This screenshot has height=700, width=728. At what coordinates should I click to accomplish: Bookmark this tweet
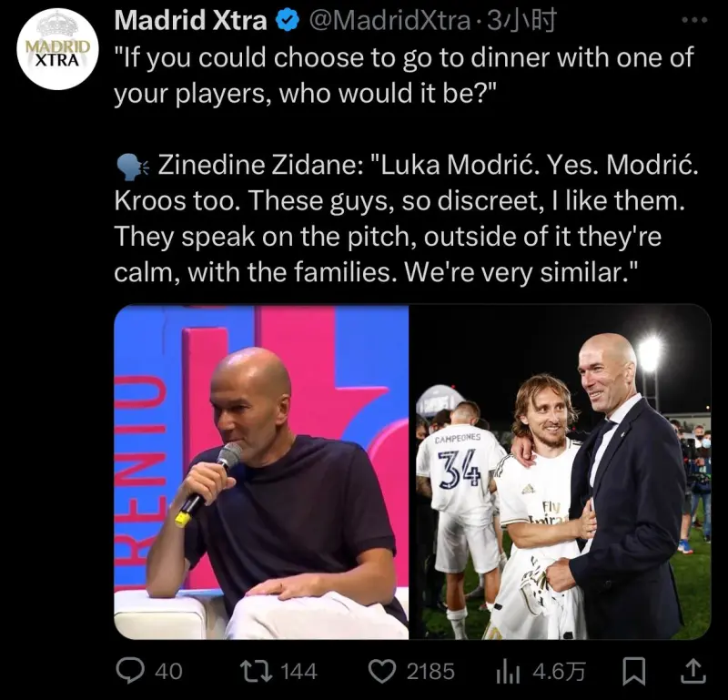point(633,671)
